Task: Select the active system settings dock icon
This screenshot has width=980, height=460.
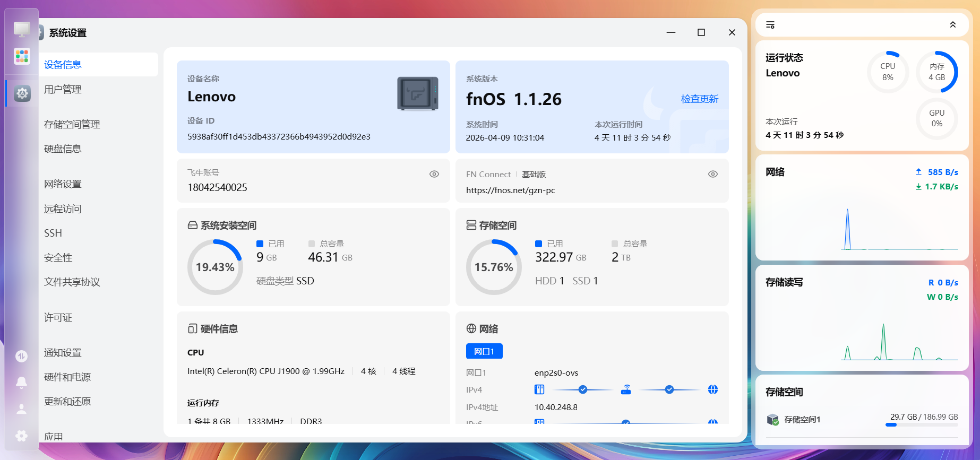Action: (x=22, y=93)
